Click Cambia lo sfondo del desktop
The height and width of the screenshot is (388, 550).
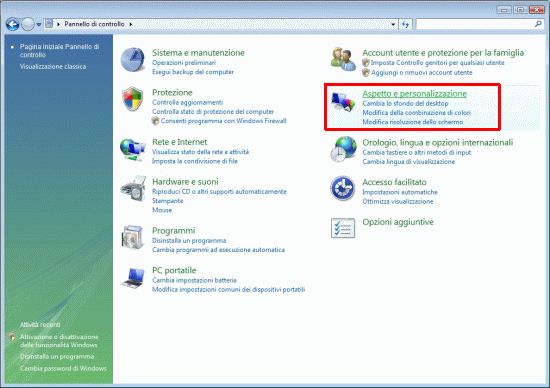coord(405,103)
